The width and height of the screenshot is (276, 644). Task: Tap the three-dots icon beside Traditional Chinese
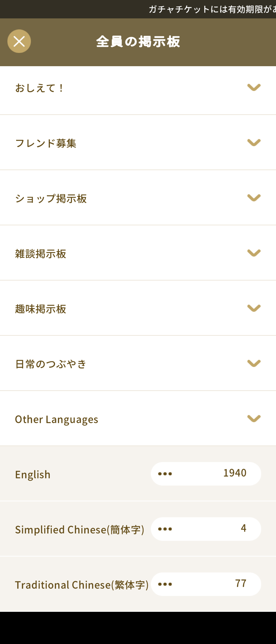click(165, 584)
